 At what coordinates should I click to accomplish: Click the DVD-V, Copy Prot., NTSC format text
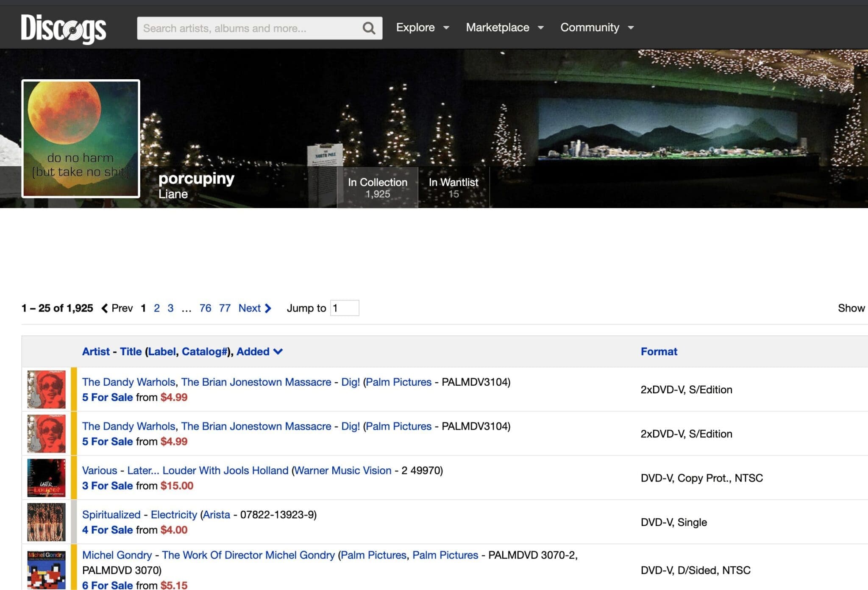[702, 478]
